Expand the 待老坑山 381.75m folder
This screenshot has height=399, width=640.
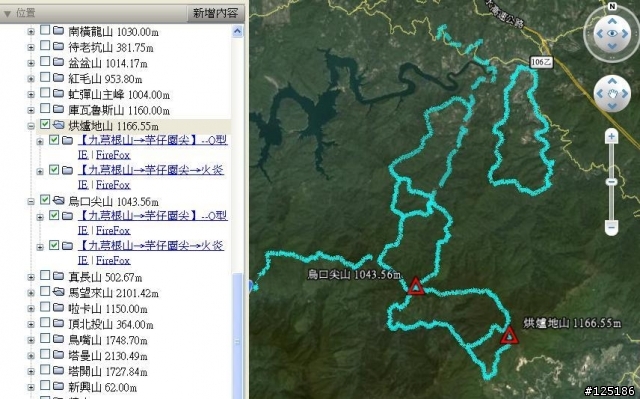(31, 48)
